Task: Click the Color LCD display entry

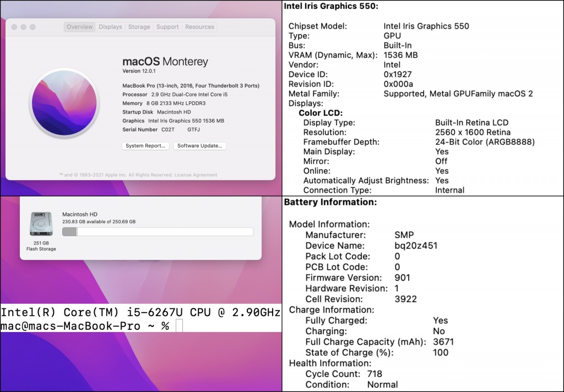Action: (x=321, y=113)
